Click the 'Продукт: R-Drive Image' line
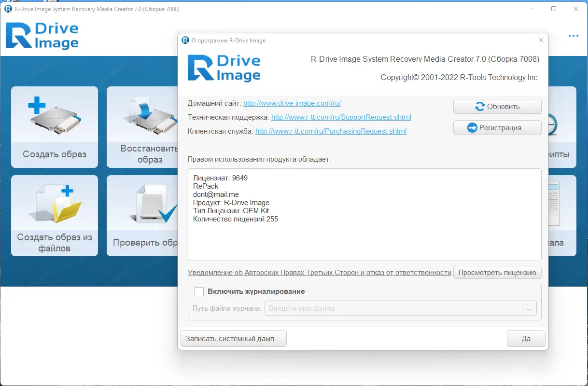 231,203
